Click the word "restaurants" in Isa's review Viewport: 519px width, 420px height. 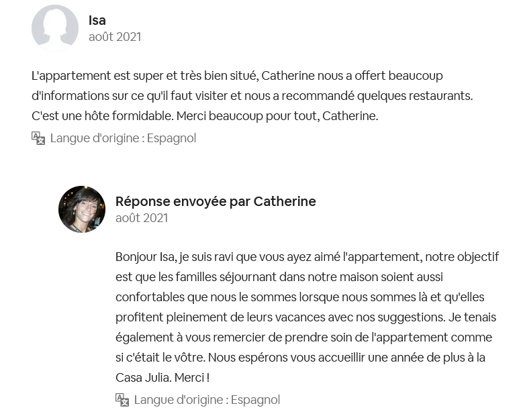[438, 96]
